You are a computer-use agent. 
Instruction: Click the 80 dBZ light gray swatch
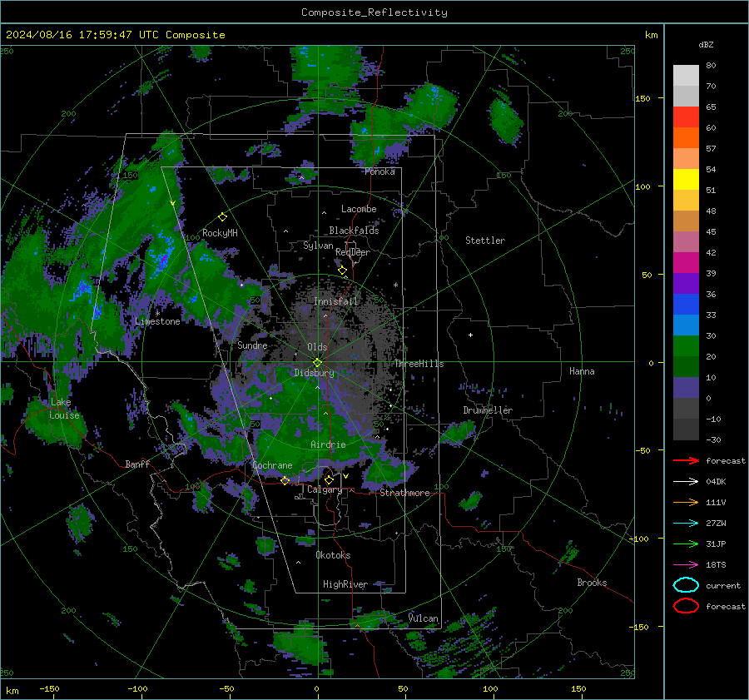click(x=686, y=75)
